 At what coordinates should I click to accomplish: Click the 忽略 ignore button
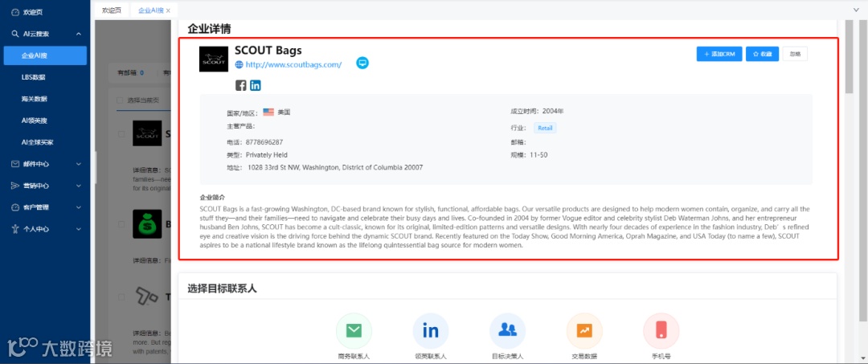pyautogui.click(x=795, y=54)
